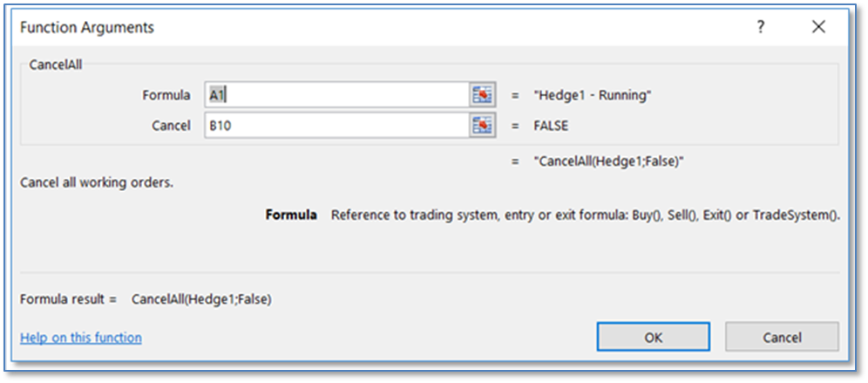Confirm the function with OK

[x=654, y=337]
